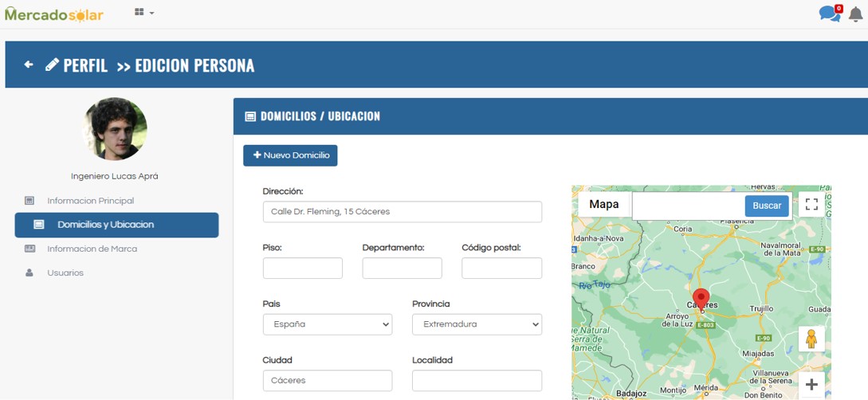Click the Código postal input field
Image resolution: width=868 pixels, height=400 pixels.
pos(501,268)
